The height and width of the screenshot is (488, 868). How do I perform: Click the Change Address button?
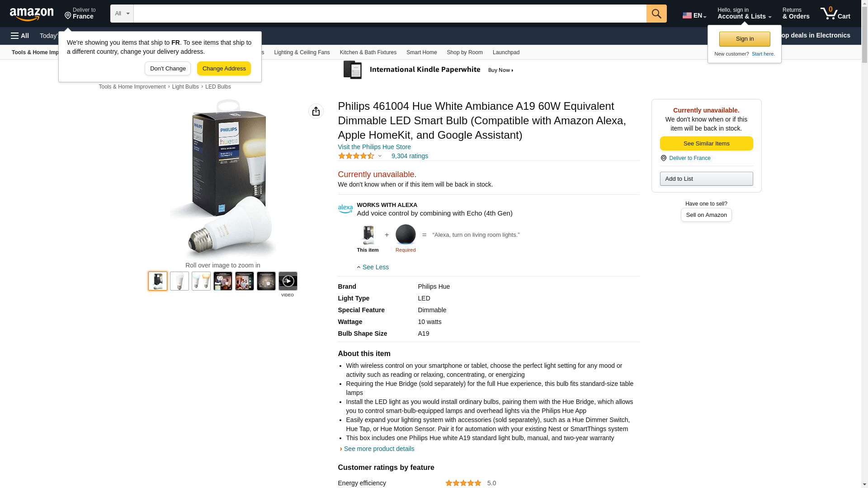pos(224,69)
